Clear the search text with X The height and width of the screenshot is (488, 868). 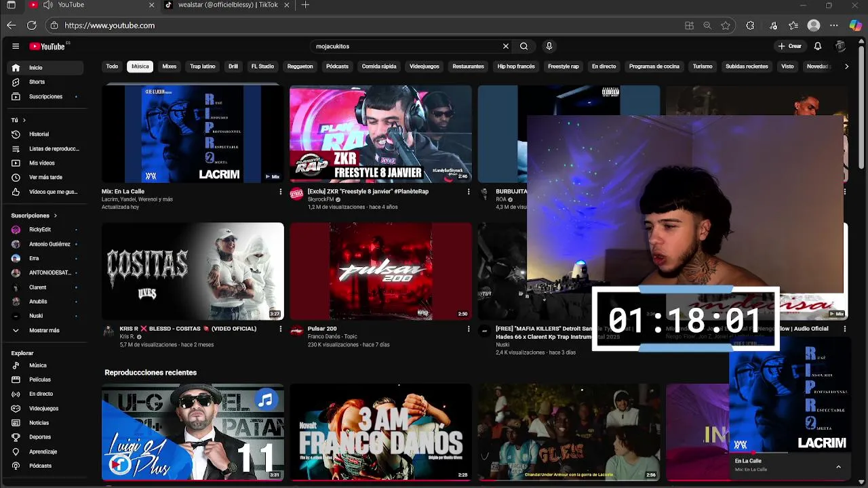click(x=505, y=46)
